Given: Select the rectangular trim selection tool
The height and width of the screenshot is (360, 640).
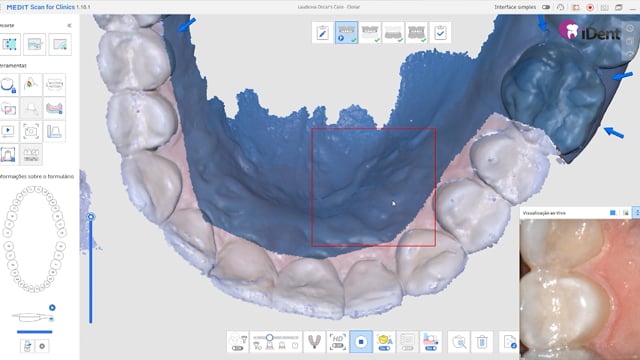Looking at the screenshot, I should point(10,44).
